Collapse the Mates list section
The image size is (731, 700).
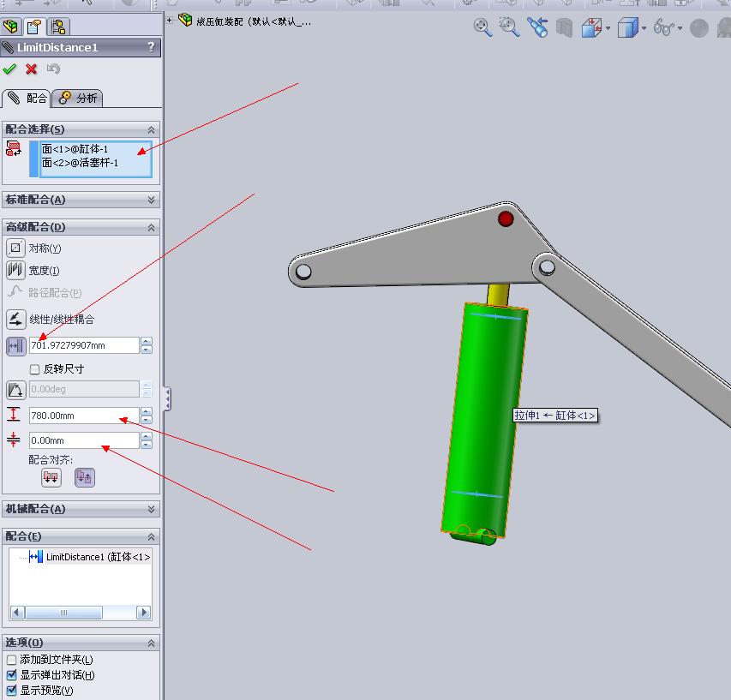[151, 537]
